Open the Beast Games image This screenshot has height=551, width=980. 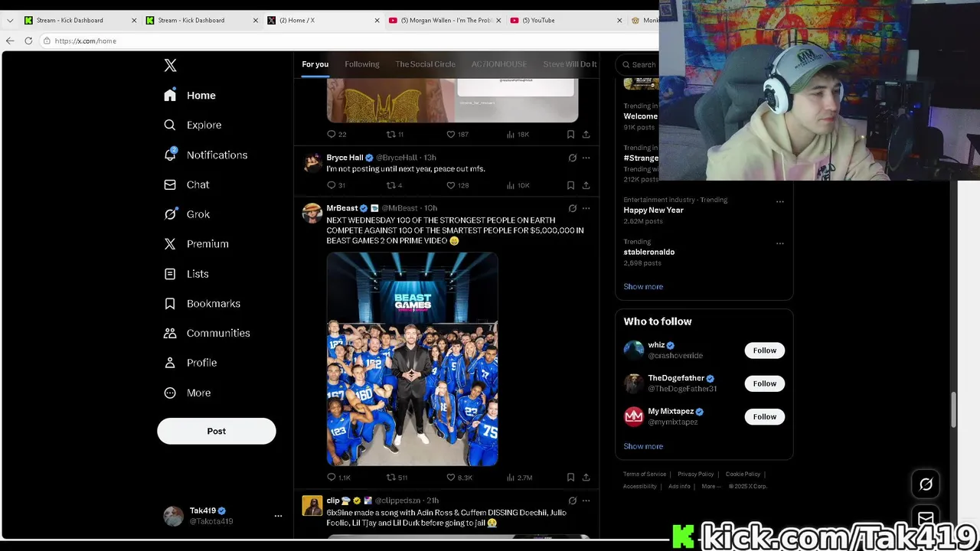(x=412, y=359)
